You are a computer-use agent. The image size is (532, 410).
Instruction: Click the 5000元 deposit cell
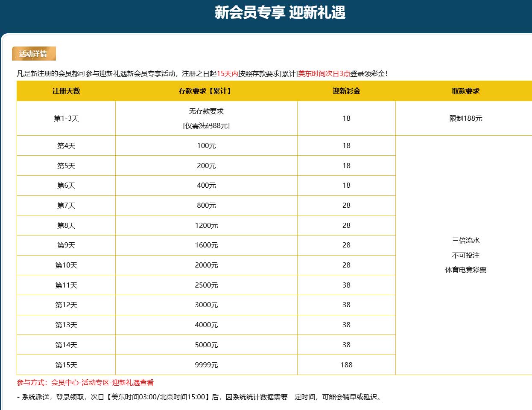point(206,345)
